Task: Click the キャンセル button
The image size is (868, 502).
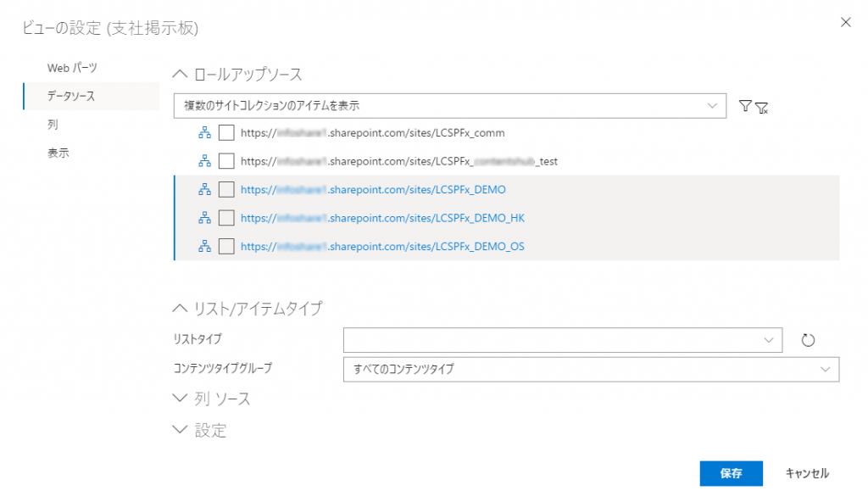Action: [807, 473]
